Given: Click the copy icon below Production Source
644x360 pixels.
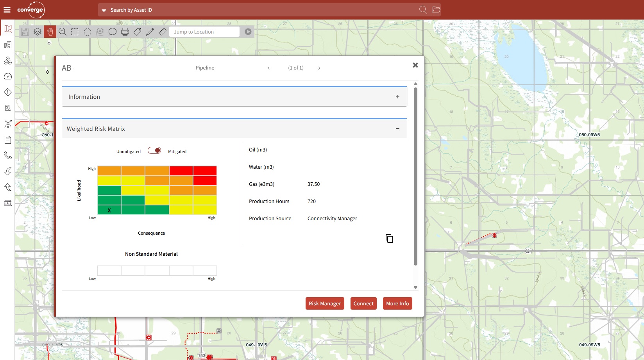Looking at the screenshot, I should (389, 239).
